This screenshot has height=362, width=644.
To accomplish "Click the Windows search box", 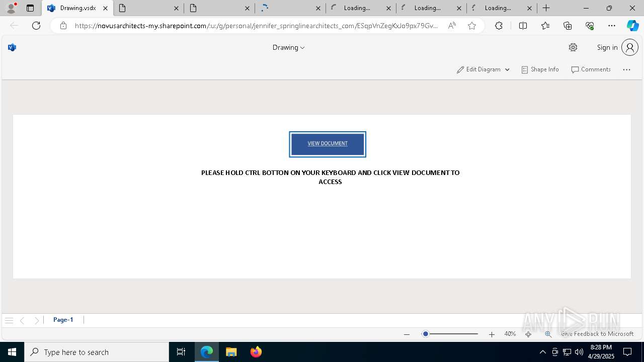I will tap(97, 352).
